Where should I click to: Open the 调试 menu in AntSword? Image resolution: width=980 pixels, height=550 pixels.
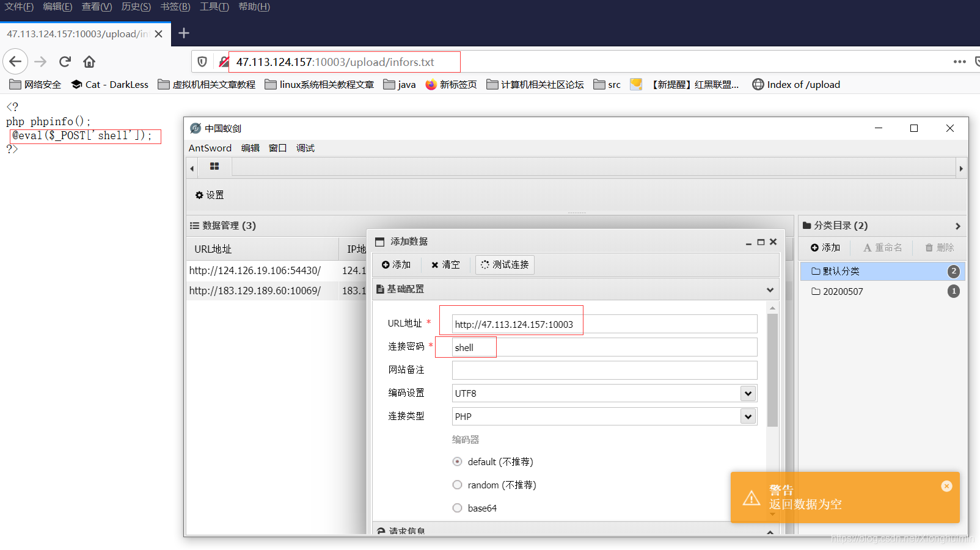305,148
